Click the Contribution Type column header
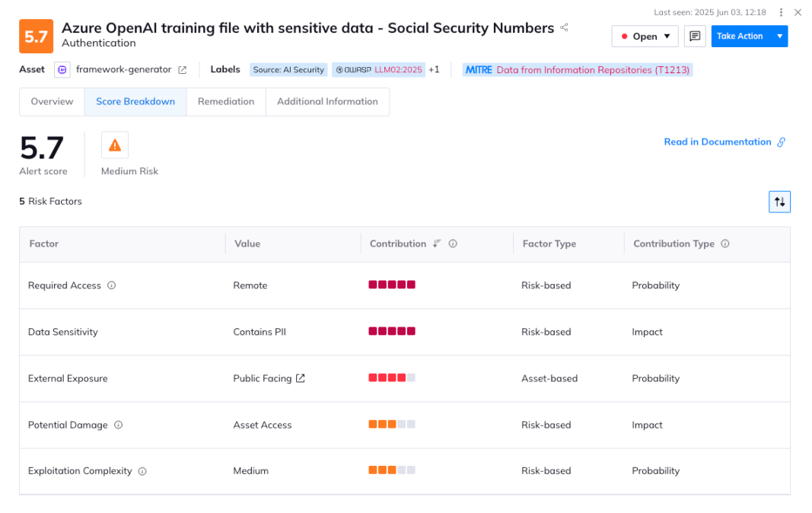Image resolution: width=812 pixels, height=513 pixels. (673, 244)
